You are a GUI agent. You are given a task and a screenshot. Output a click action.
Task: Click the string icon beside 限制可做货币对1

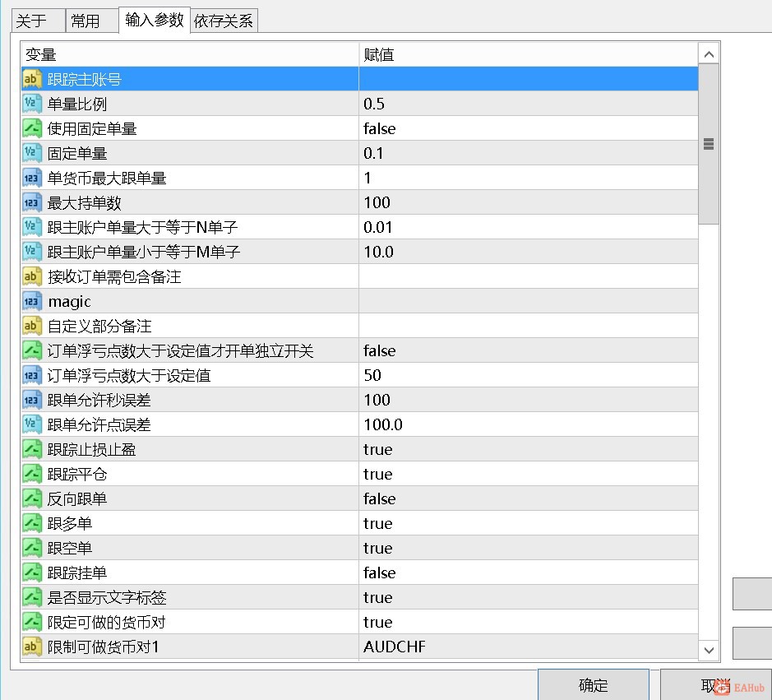32,647
